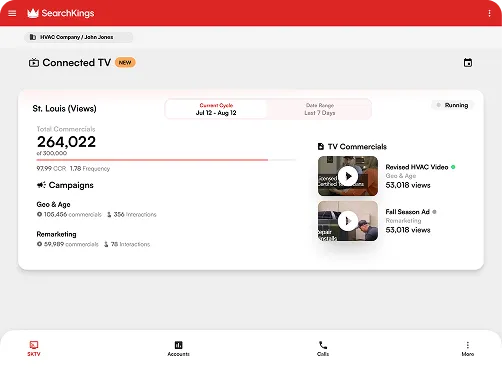The width and height of the screenshot is (502, 372).
Task: Open the HVAC Company / John Jones account chip
Action: [79, 37]
